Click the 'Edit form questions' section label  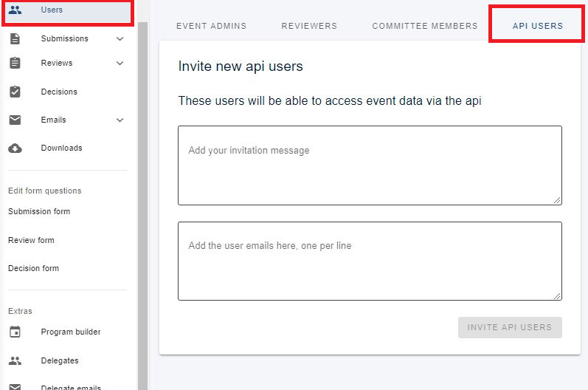click(44, 191)
